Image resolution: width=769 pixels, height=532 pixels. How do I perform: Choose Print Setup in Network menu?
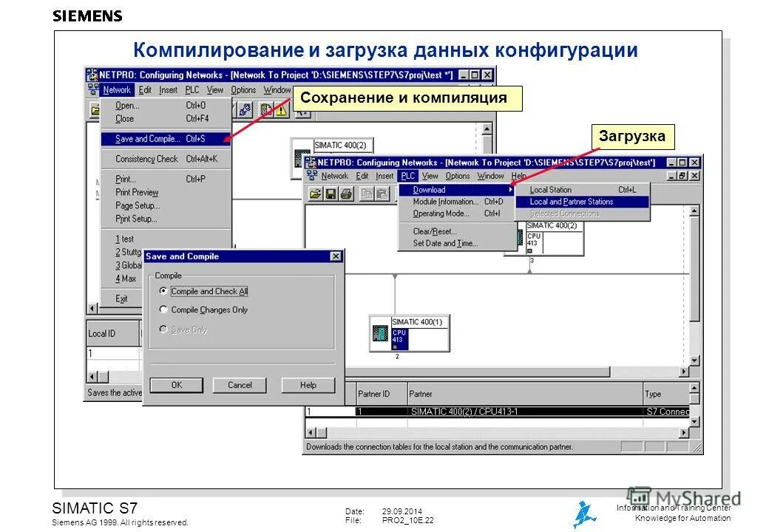(x=166, y=219)
